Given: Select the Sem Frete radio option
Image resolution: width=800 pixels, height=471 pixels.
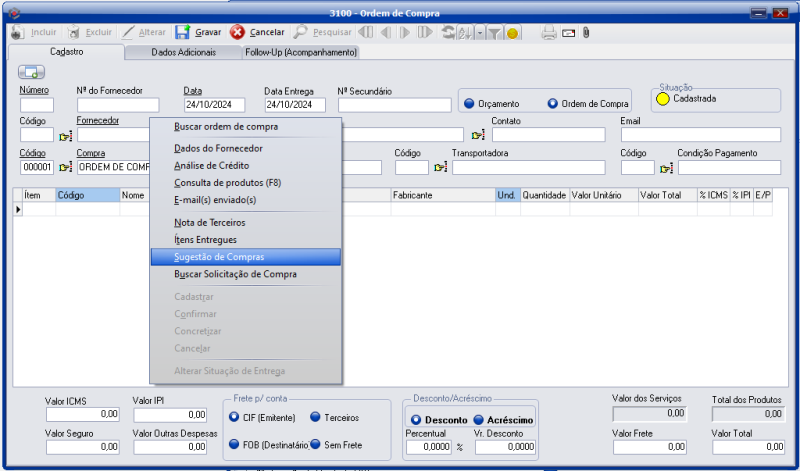Looking at the screenshot, I should (x=315, y=444).
